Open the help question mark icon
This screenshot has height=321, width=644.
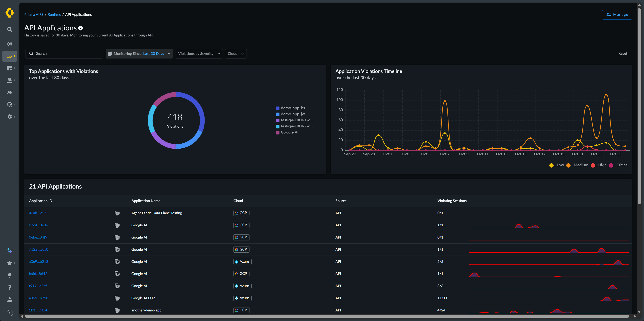point(10,287)
